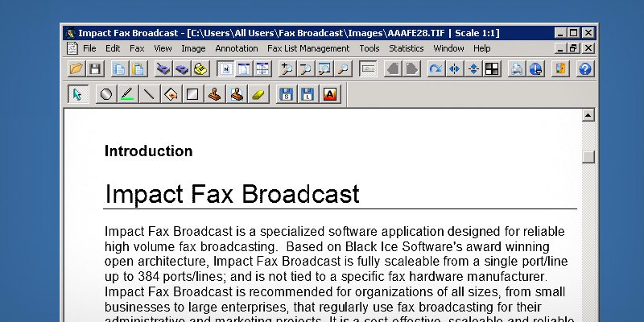Viewport: 644px width, 322px height.
Task: Flip image horizontally using mirror icon
Action: coord(455,69)
